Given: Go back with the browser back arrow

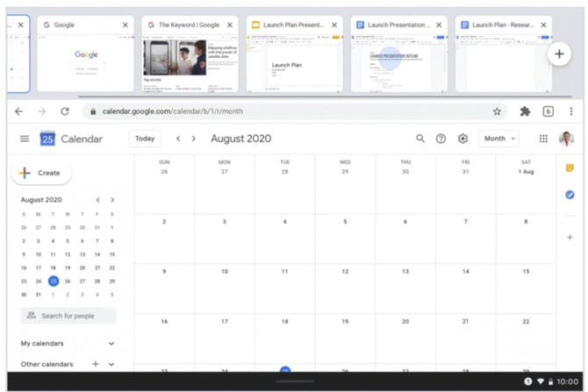Looking at the screenshot, I should pyautogui.click(x=18, y=111).
